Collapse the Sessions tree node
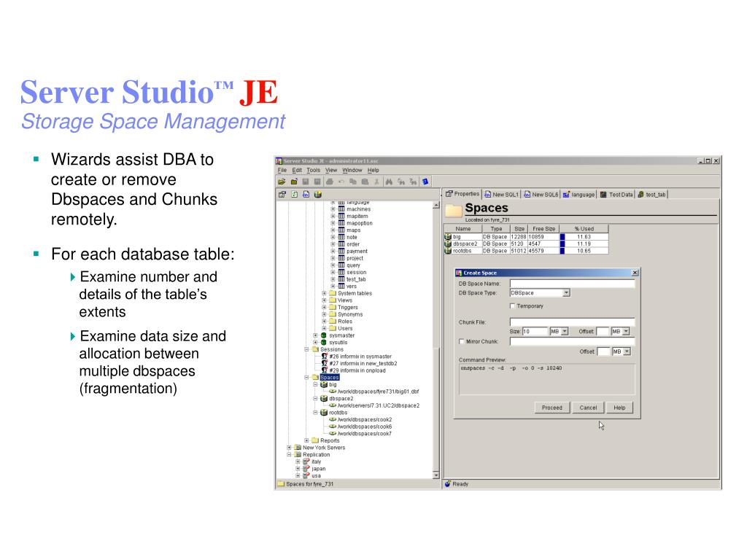The image size is (747, 560). click(x=307, y=349)
